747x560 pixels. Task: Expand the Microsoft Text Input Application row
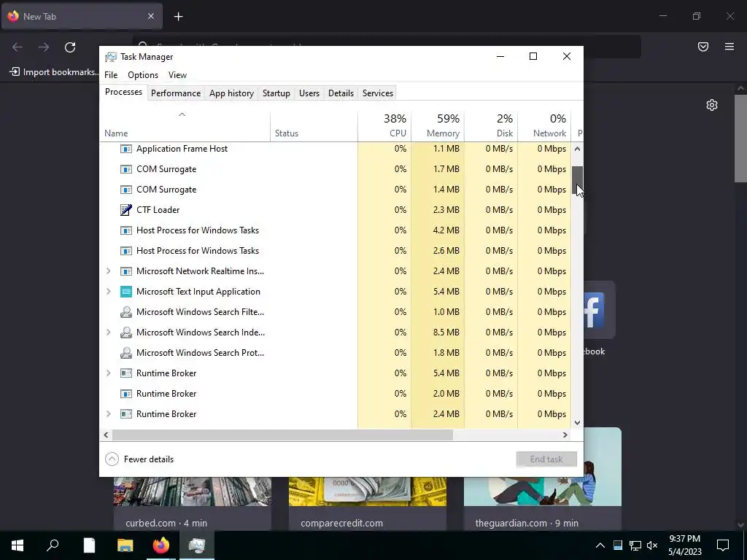coord(109,292)
